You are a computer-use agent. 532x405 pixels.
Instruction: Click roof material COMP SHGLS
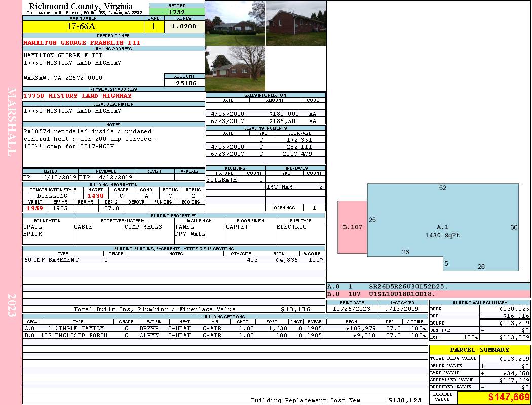click(x=143, y=227)
